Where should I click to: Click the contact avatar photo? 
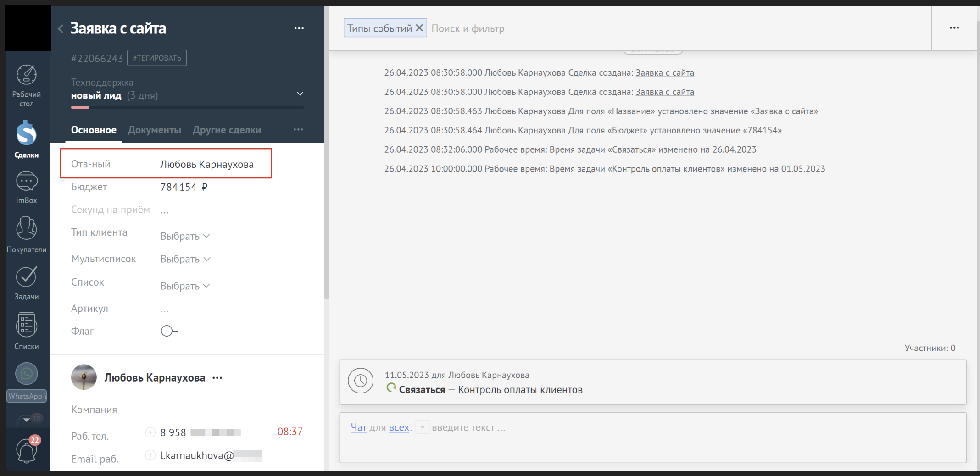point(84,377)
